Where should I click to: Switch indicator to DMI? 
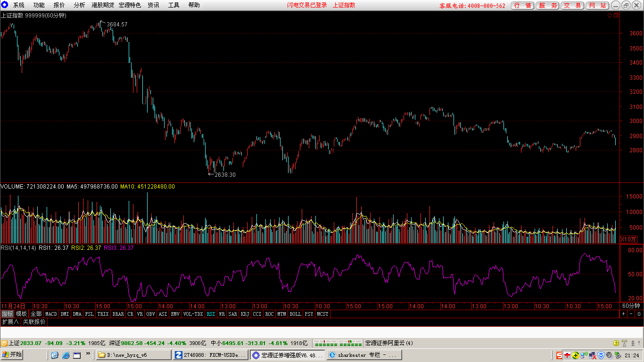(x=65, y=314)
